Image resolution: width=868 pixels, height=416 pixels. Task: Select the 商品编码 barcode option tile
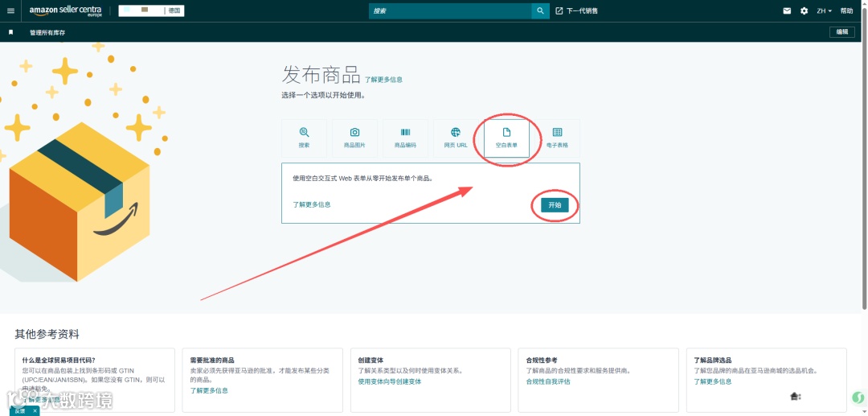[405, 138]
